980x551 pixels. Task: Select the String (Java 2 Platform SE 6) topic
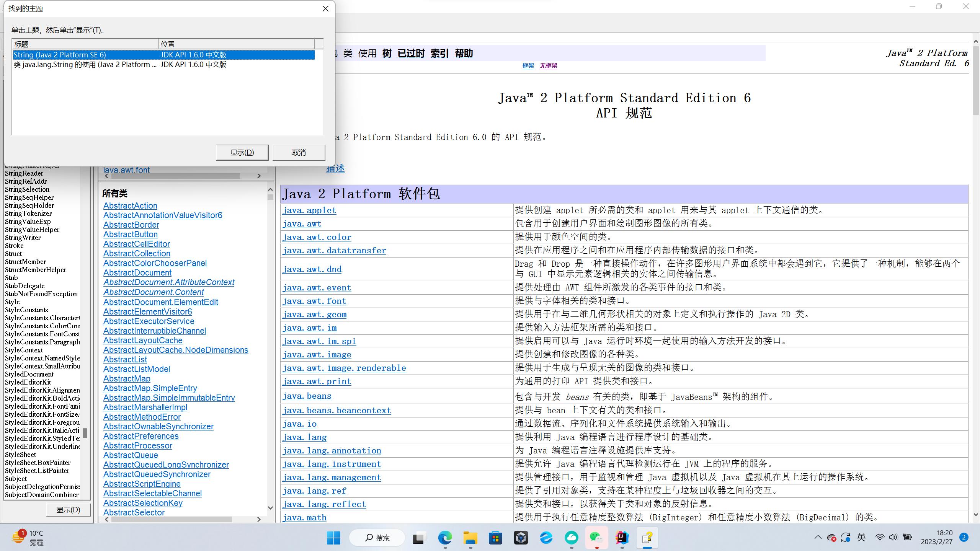[x=163, y=55]
